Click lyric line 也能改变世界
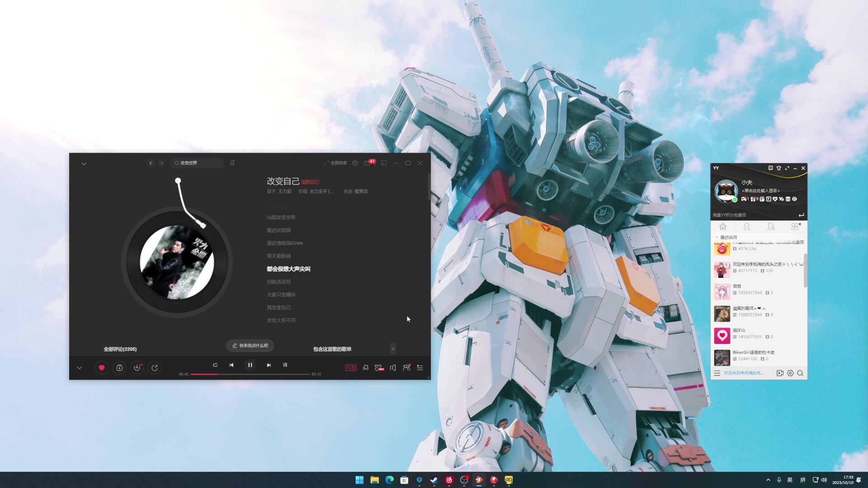 tap(281, 217)
